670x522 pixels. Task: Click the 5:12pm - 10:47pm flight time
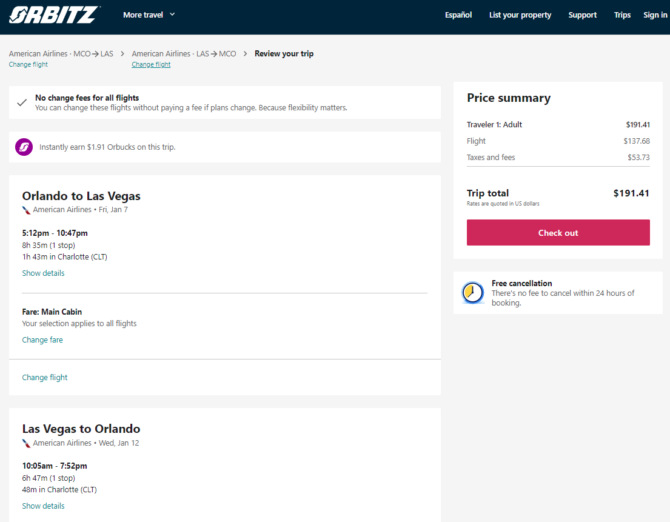[x=55, y=233]
